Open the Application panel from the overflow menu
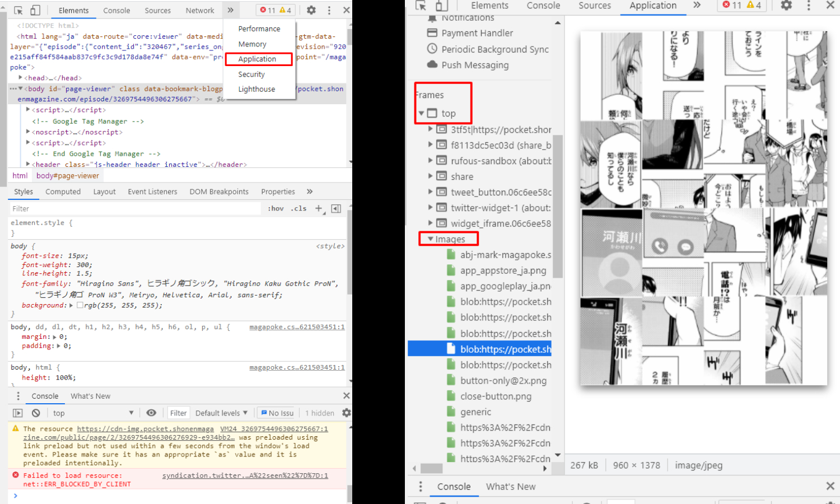840x504 pixels. pos(259,59)
